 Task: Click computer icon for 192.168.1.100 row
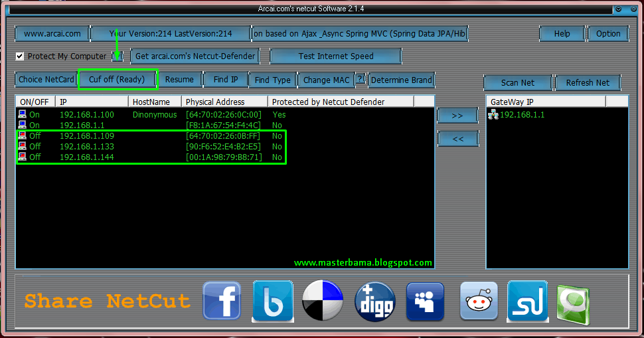click(22, 114)
